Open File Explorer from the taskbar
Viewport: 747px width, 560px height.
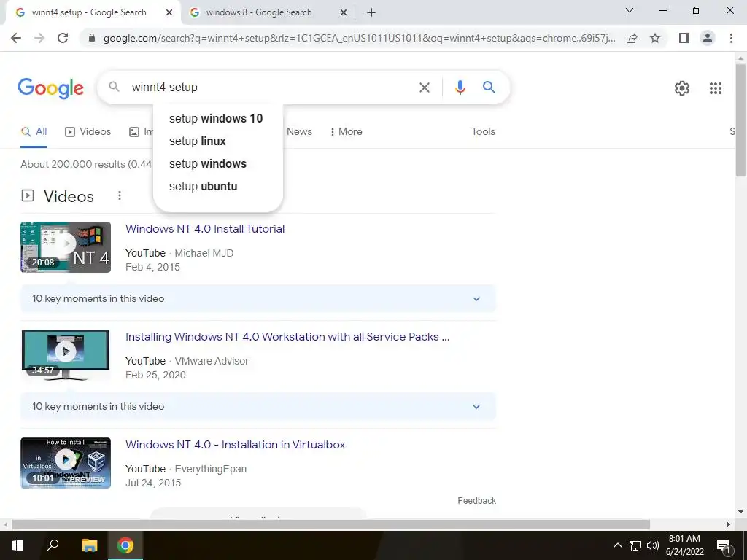[x=89, y=545]
